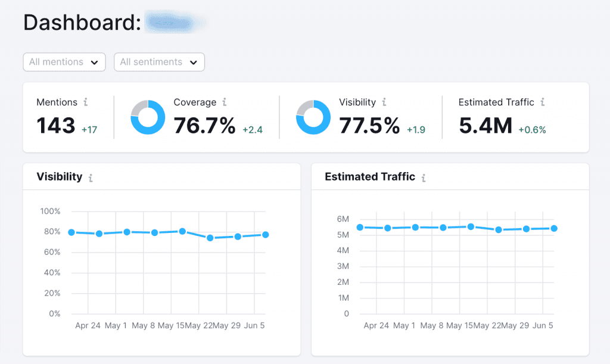The width and height of the screenshot is (610, 364).
Task: Select the Jun 5 point on Visibility chart
Action: tap(265, 235)
